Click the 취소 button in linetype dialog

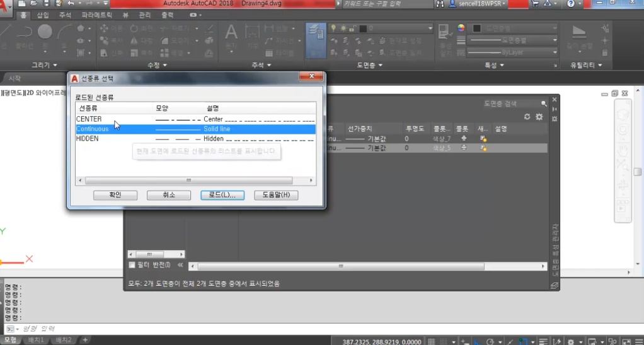pyautogui.click(x=169, y=195)
